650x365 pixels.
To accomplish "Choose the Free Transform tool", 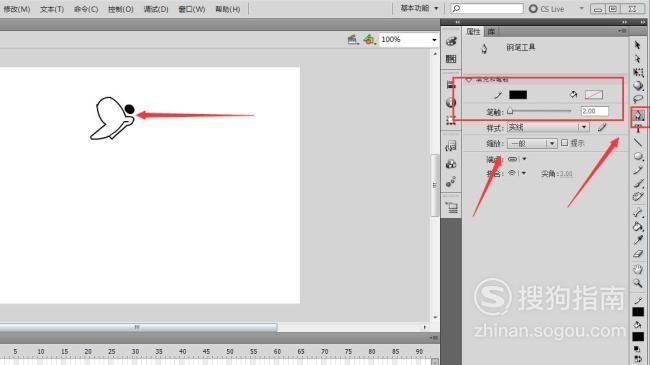I will (638, 73).
